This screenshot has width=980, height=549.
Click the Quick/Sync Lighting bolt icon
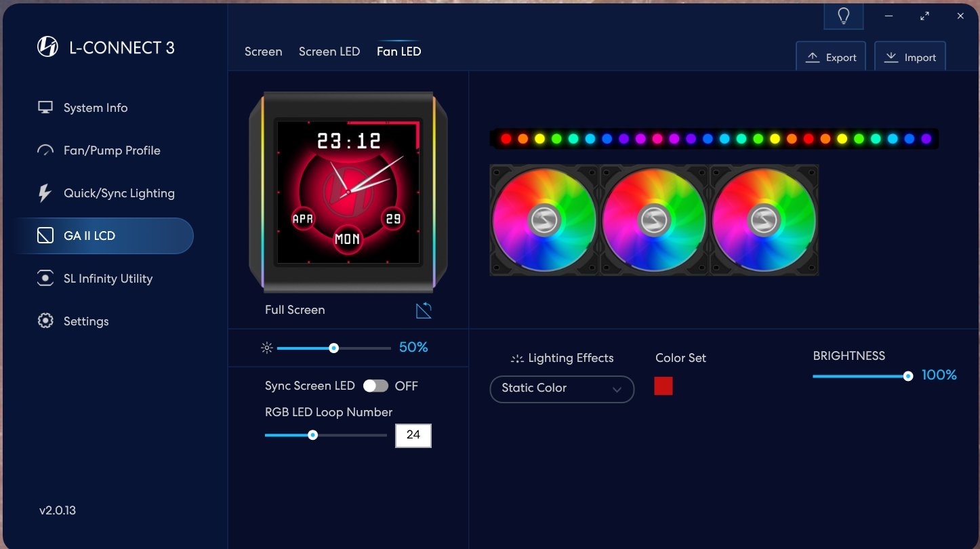click(45, 193)
